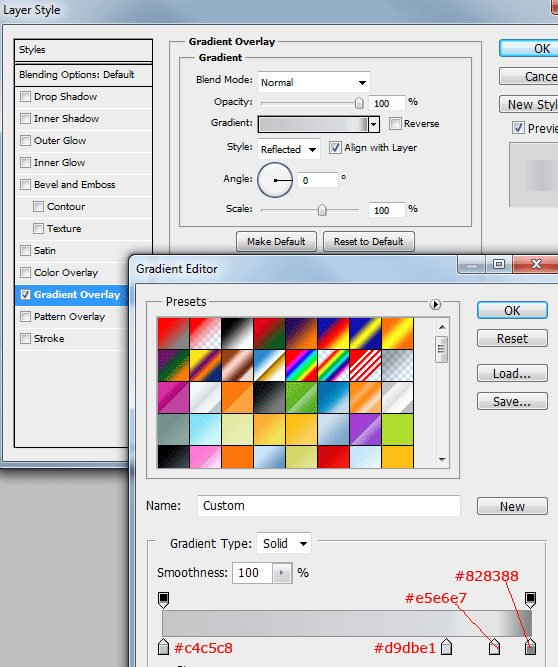
Task: Select the black-to-white preset gradient
Action: click(x=237, y=334)
